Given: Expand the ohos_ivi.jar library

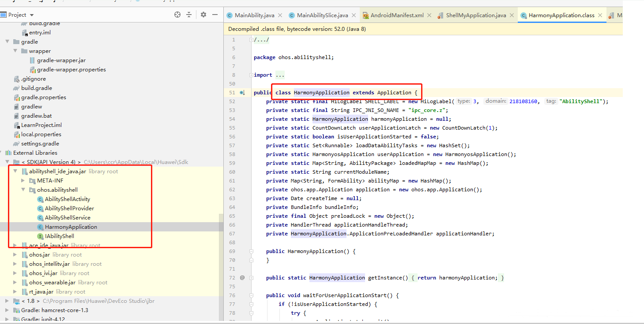Looking at the screenshot, I should [15, 273].
